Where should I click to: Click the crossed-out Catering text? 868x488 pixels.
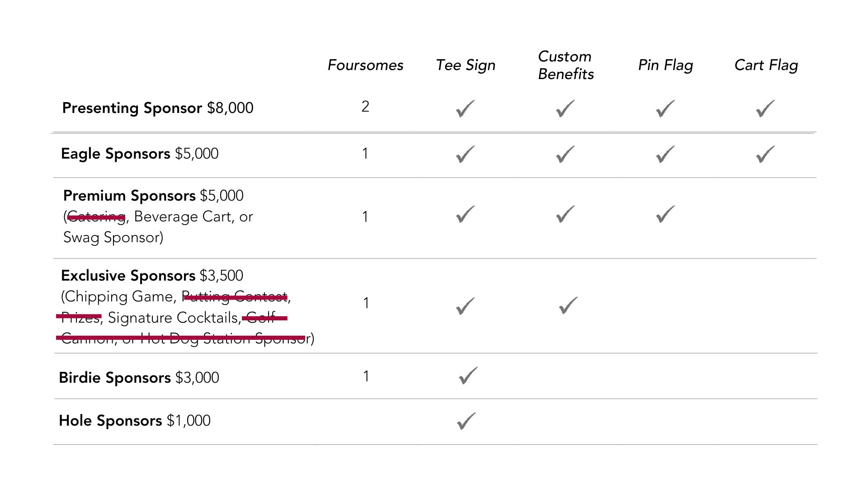coord(96,217)
